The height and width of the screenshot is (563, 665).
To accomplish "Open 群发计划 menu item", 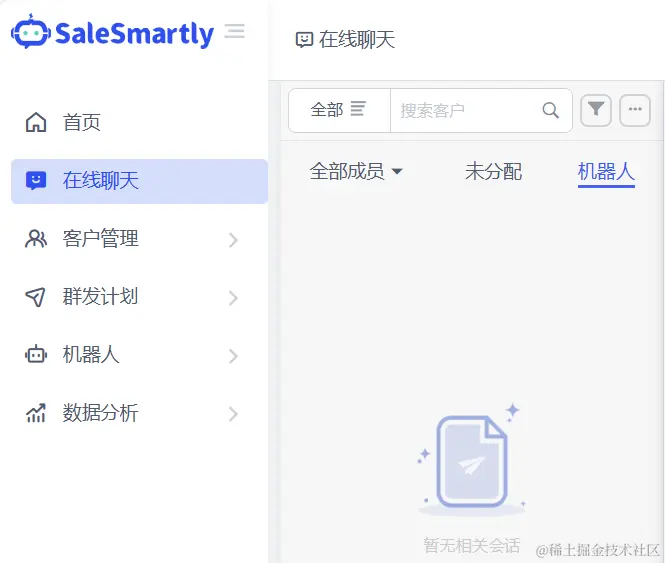I will pyautogui.click(x=139, y=297).
